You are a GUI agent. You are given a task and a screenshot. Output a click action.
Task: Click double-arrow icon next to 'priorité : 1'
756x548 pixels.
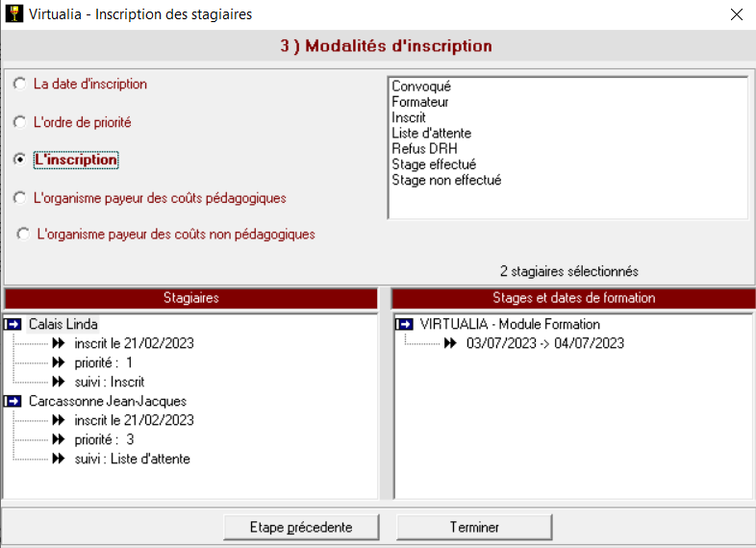pyautogui.click(x=59, y=362)
